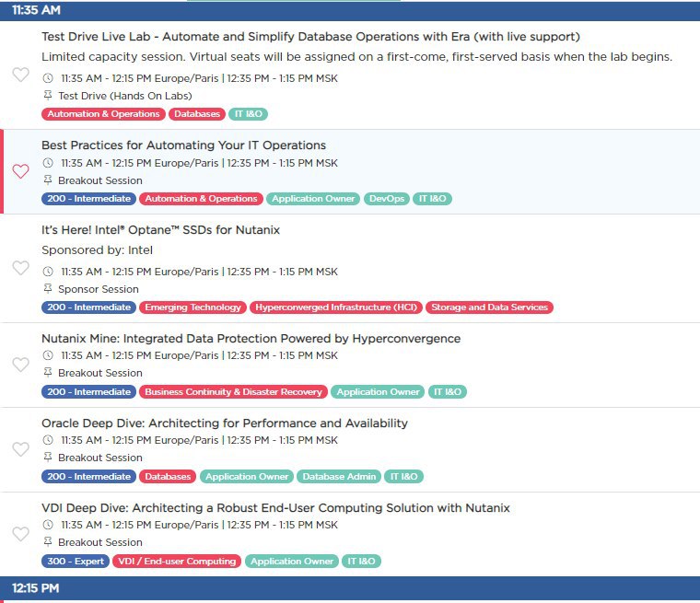The width and height of the screenshot is (700, 603).
Task: Select Databases tag on Oracle Deep Dive session
Action: coord(168,477)
